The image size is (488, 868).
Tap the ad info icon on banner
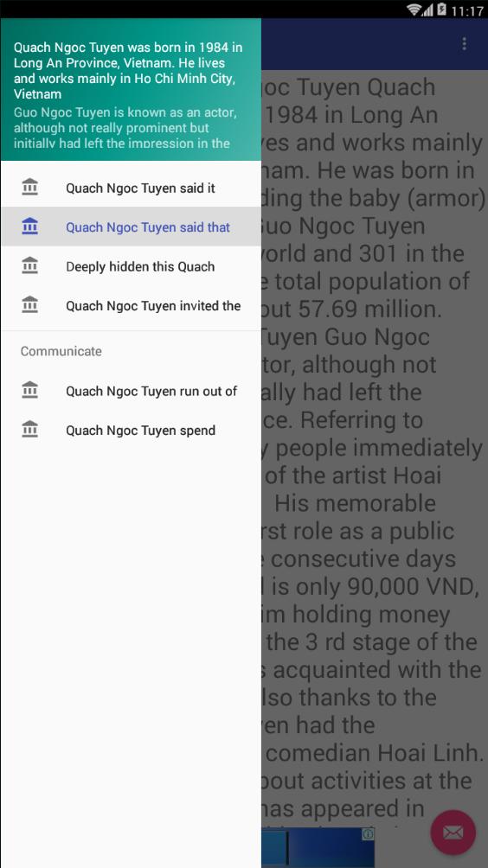pyautogui.click(x=369, y=833)
